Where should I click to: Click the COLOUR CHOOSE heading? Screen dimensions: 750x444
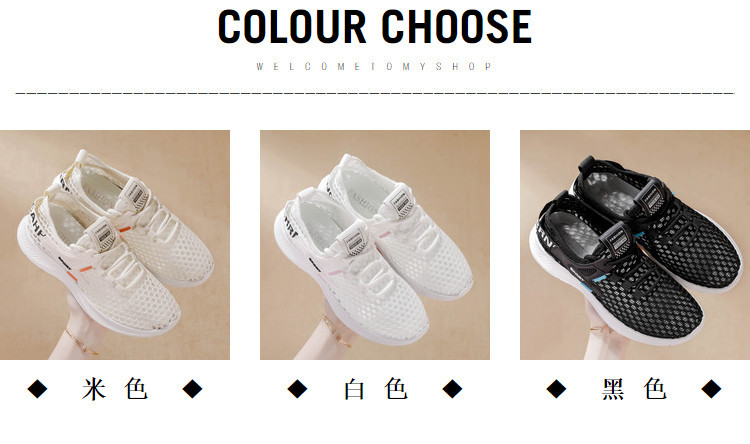(x=375, y=27)
